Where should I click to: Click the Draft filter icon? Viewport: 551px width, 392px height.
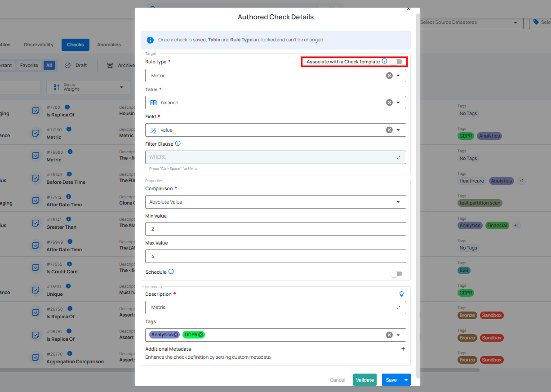coord(68,65)
